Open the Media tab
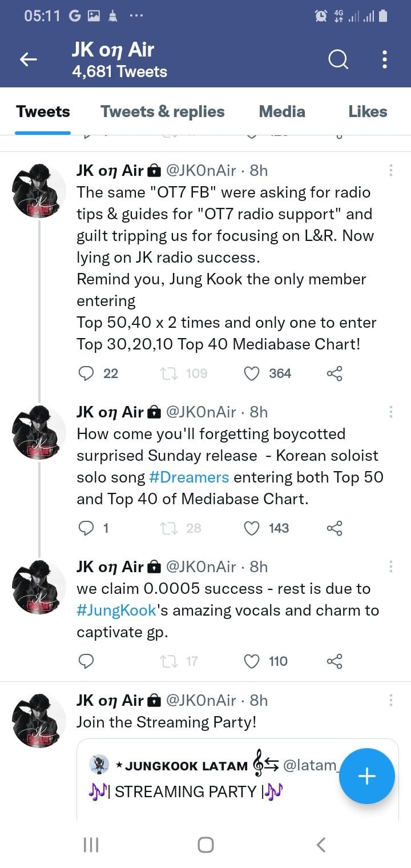The width and height of the screenshot is (411, 868). [282, 111]
